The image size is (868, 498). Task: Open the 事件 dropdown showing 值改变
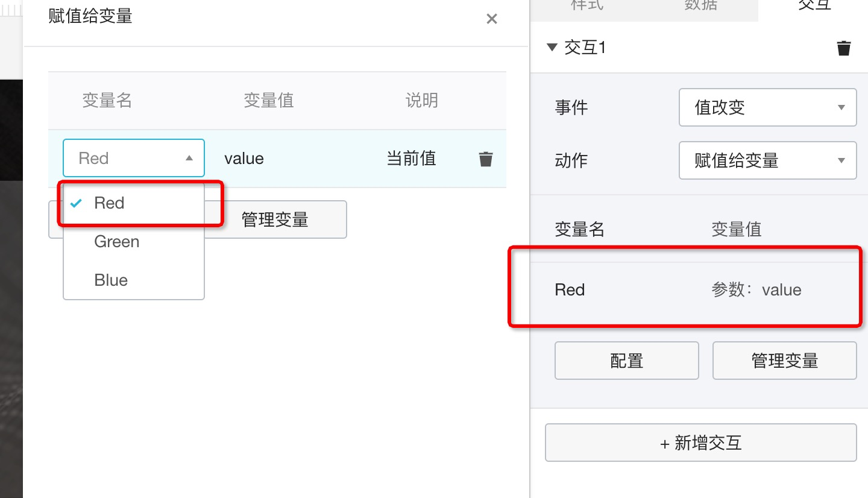(768, 107)
